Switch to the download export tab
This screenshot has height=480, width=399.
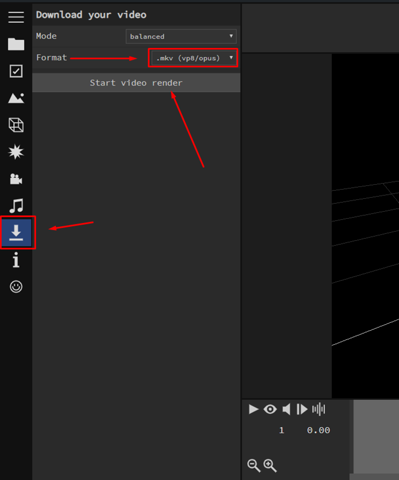(x=17, y=232)
